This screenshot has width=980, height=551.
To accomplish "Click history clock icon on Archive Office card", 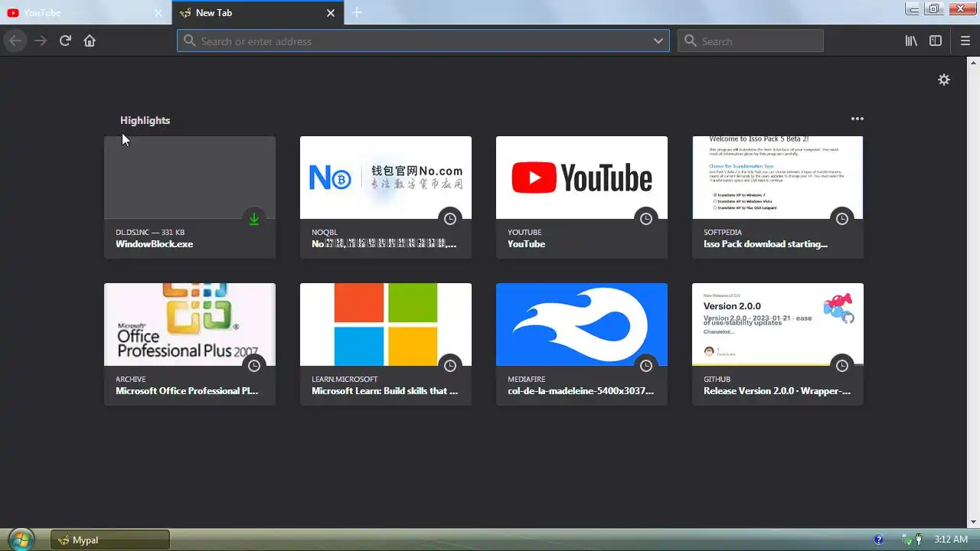I will [254, 366].
